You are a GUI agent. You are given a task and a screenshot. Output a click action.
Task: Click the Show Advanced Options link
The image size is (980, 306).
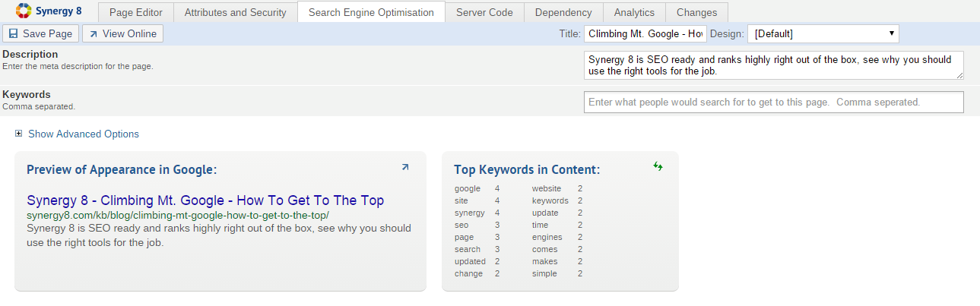84,134
